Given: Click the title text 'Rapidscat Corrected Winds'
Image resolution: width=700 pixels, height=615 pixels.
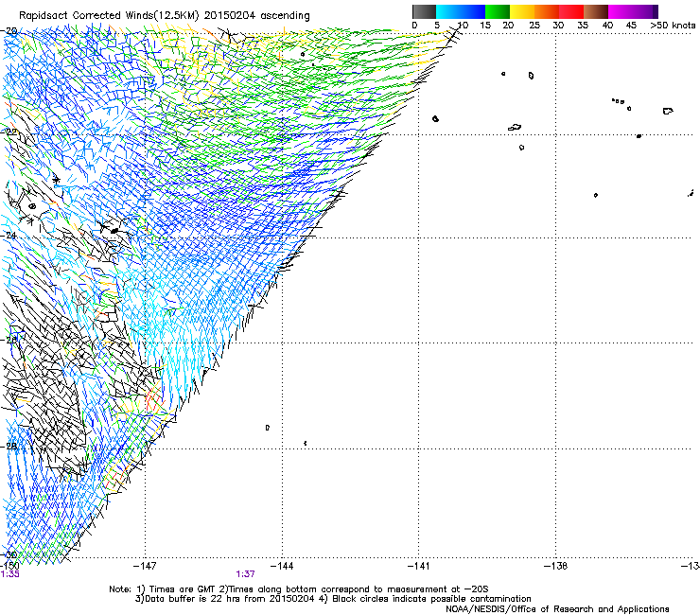Looking at the screenshot, I should pyautogui.click(x=84, y=15).
